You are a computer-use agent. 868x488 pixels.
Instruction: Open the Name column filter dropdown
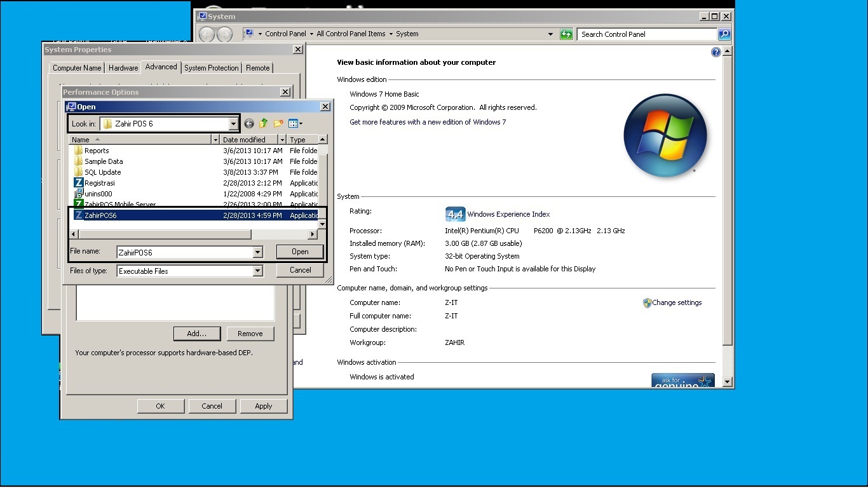tap(215, 140)
